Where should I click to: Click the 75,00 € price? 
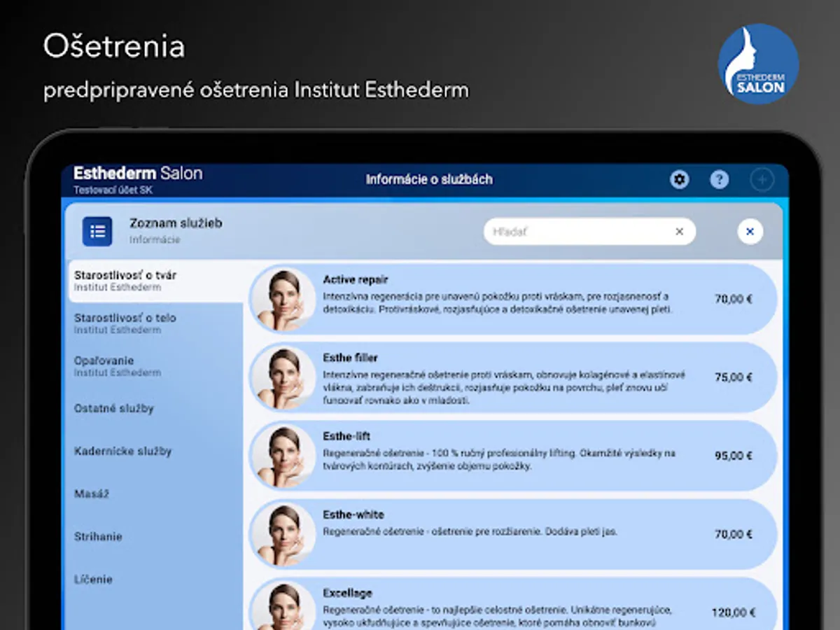(734, 377)
